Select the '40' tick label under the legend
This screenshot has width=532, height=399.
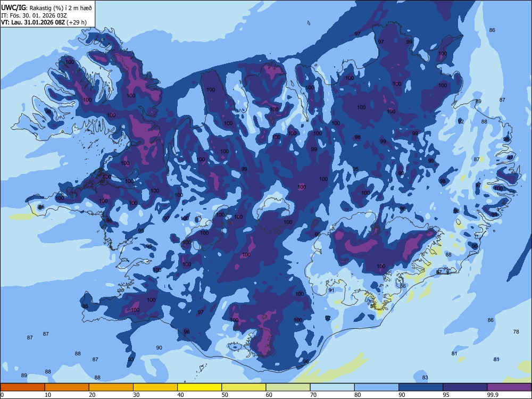[x=180, y=395]
